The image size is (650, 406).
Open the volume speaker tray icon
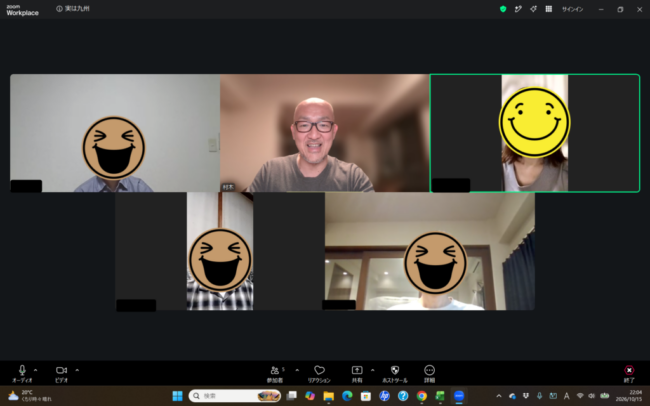[592, 396]
